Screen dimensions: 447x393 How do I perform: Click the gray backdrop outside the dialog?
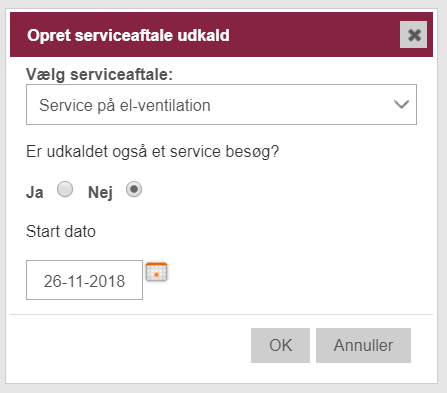(x=223, y=389)
